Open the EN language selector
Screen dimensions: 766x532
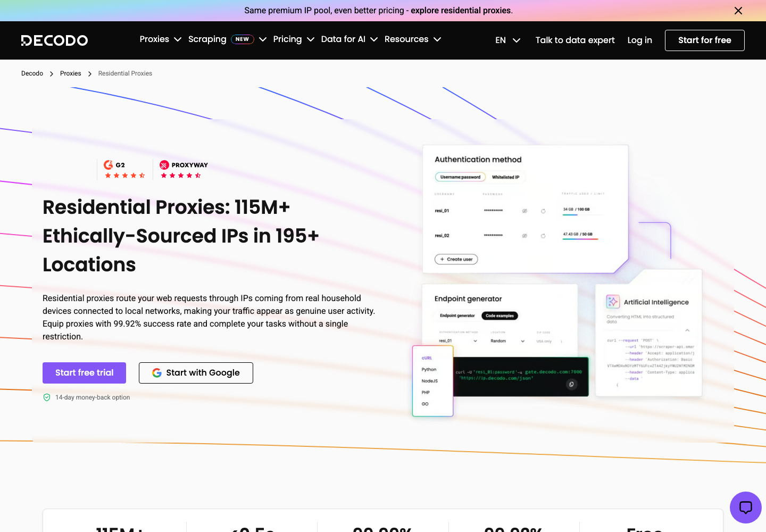(x=507, y=40)
